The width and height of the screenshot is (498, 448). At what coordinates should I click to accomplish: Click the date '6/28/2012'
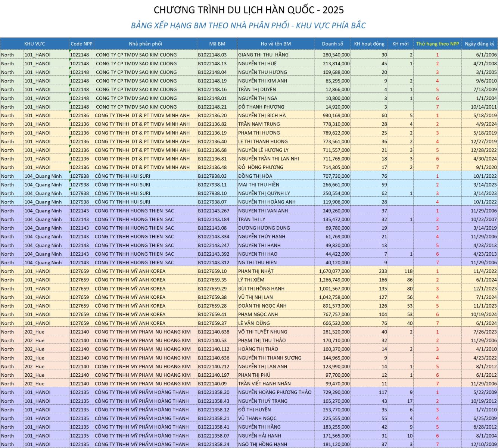(485, 427)
